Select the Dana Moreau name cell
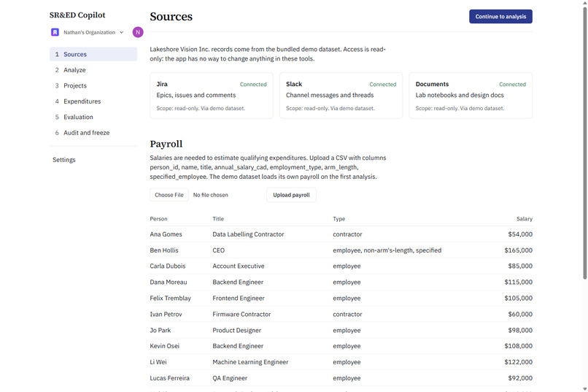 (x=169, y=282)
